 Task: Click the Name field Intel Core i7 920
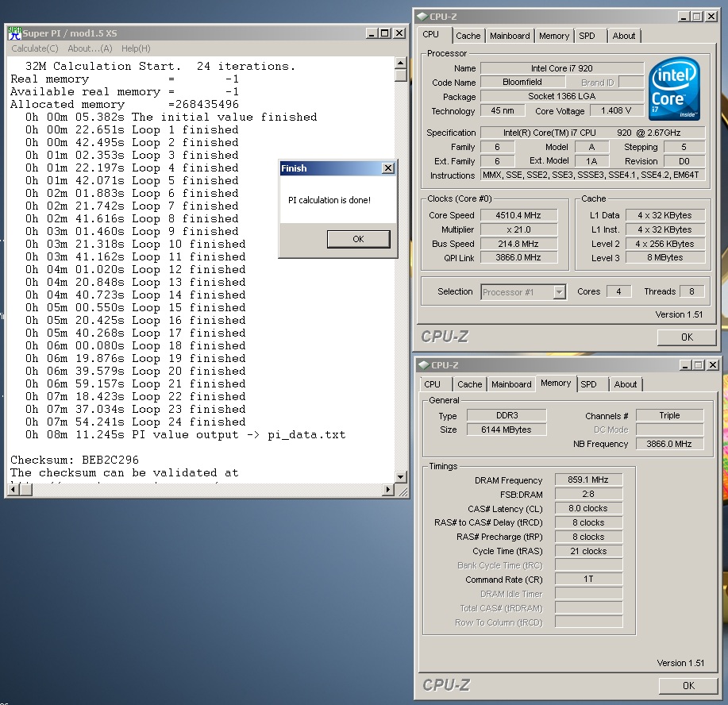[x=562, y=68]
